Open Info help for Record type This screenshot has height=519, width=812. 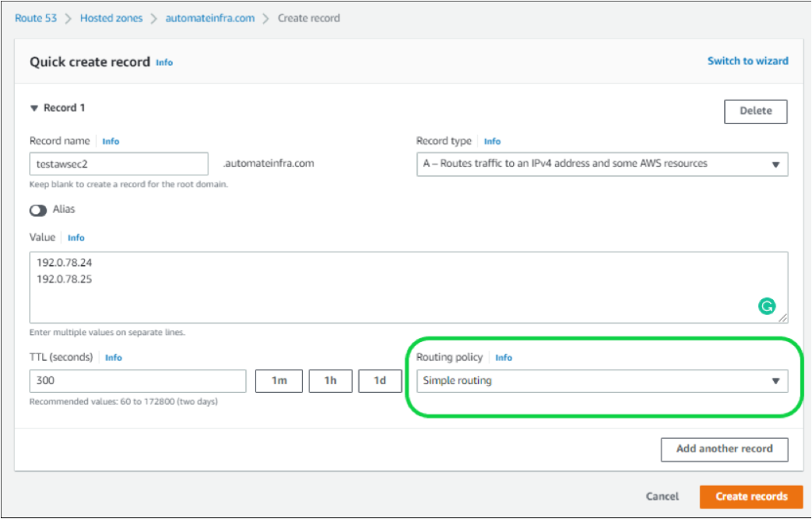click(x=492, y=140)
